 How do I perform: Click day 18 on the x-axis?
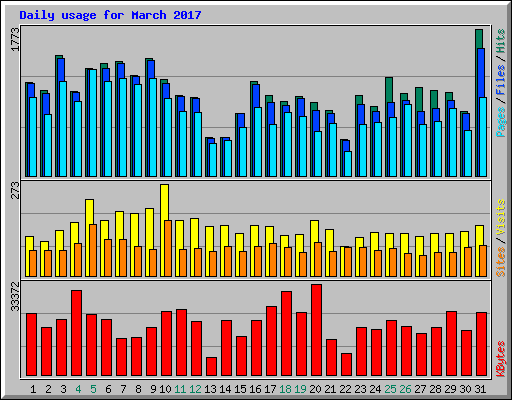pos(285,389)
